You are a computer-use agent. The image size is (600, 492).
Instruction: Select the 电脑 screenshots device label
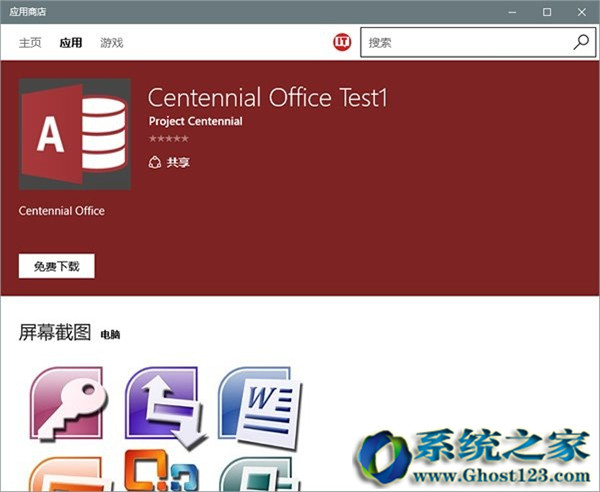click(110, 335)
